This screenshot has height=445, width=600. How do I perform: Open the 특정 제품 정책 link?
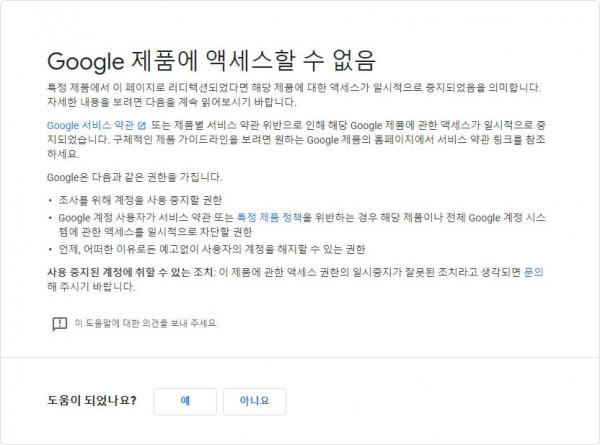(x=269, y=218)
